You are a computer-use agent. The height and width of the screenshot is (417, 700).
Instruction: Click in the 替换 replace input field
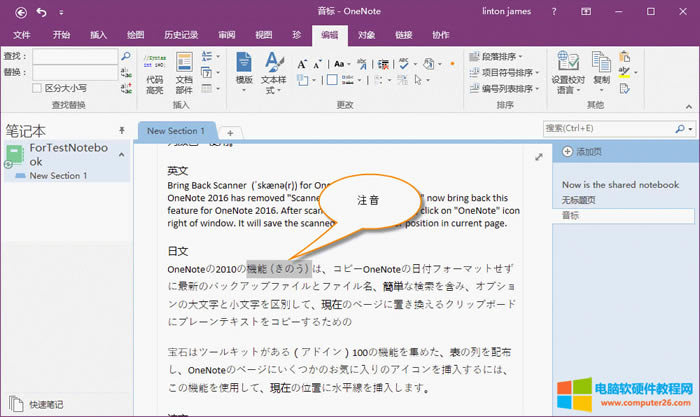75,73
